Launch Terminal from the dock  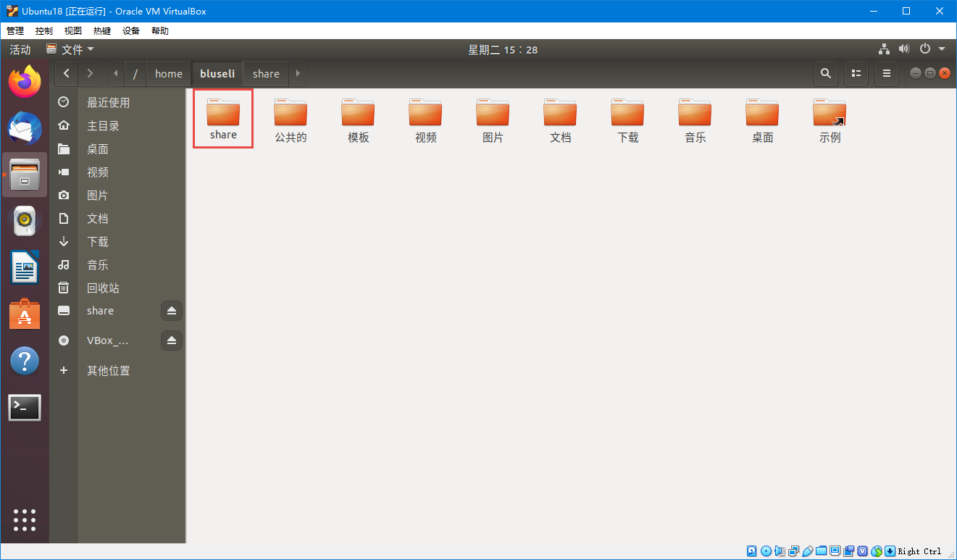click(x=25, y=408)
